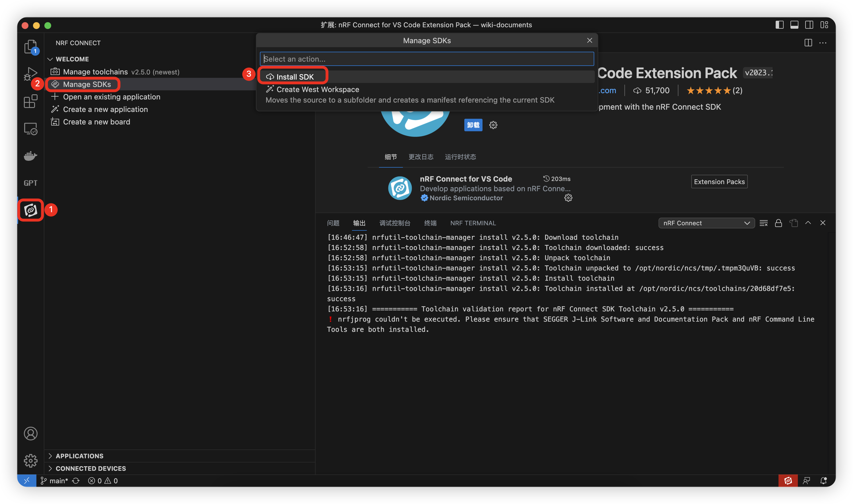The height and width of the screenshot is (504, 853).
Task: Open Run and Debug view
Action: [x=31, y=74]
